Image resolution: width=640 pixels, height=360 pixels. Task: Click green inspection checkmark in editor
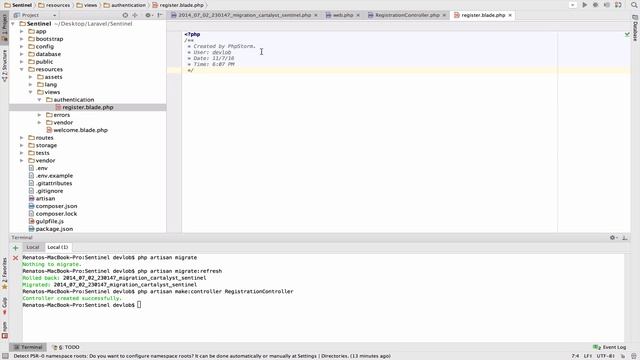tap(627, 35)
